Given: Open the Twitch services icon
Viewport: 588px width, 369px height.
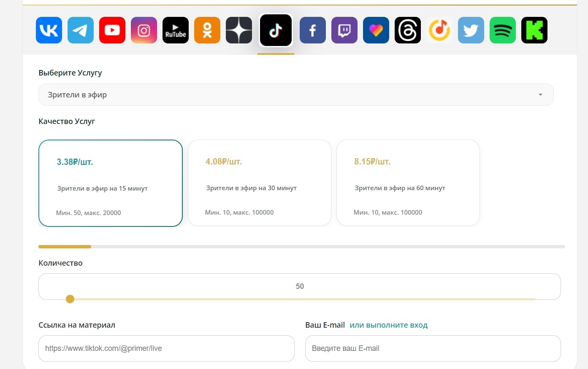Looking at the screenshot, I should (344, 30).
